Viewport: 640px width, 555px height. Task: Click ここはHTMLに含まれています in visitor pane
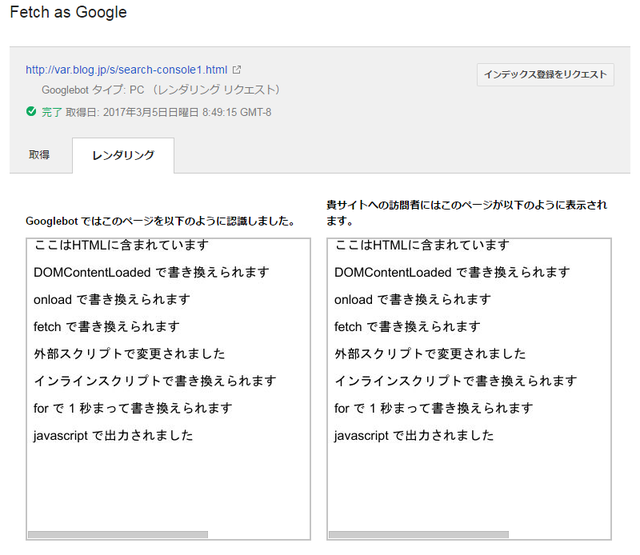pos(422,245)
